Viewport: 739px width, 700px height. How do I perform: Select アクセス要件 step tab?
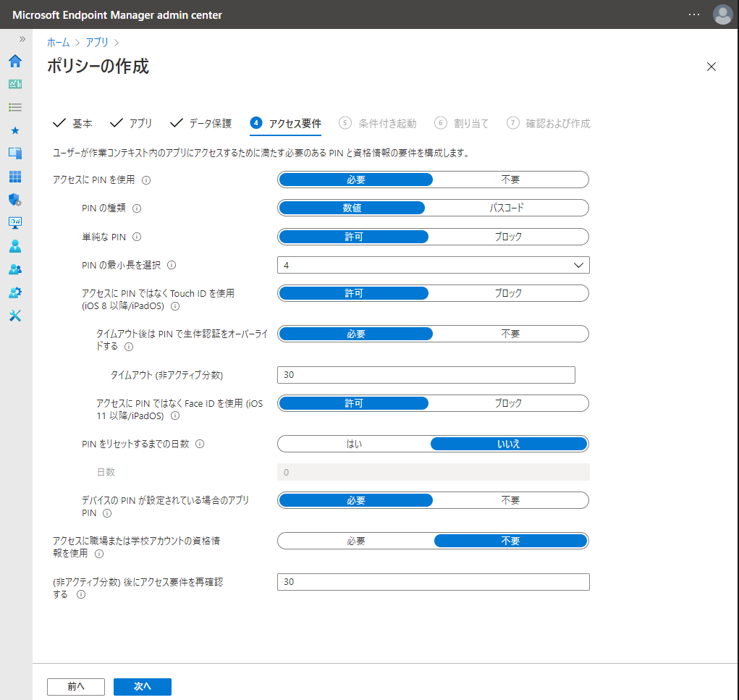click(x=286, y=124)
